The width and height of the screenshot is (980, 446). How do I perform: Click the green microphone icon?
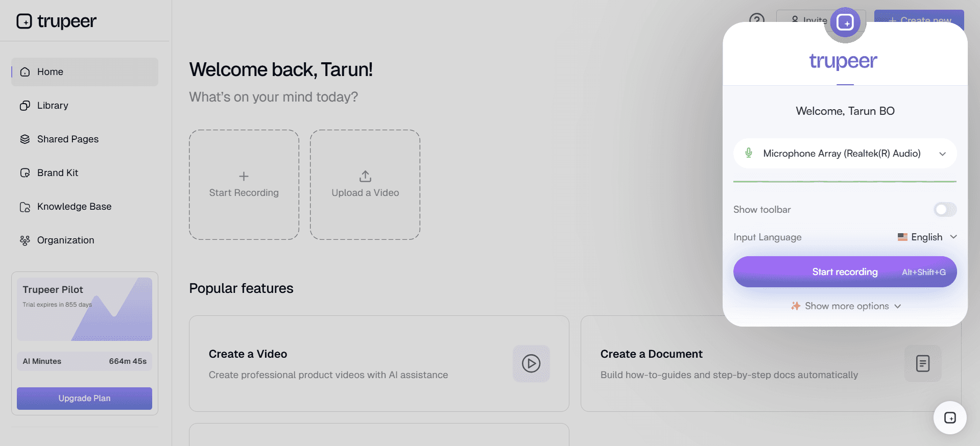pos(749,153)
